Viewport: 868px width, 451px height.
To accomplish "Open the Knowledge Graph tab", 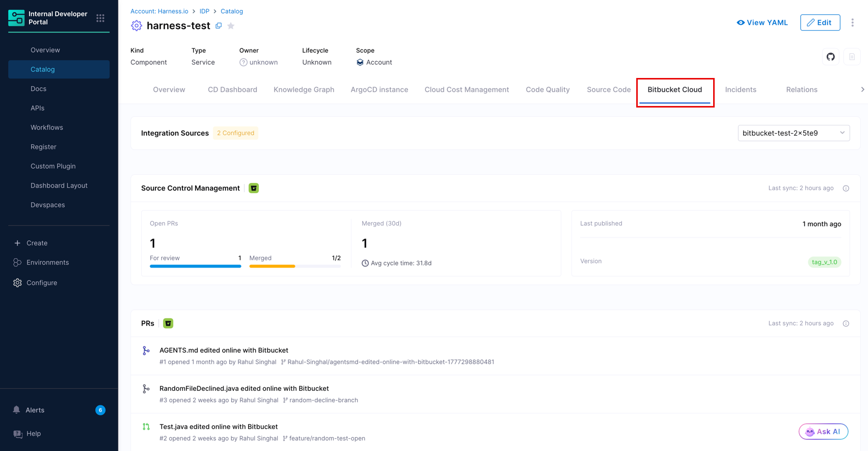I will (x=304, y=90).
